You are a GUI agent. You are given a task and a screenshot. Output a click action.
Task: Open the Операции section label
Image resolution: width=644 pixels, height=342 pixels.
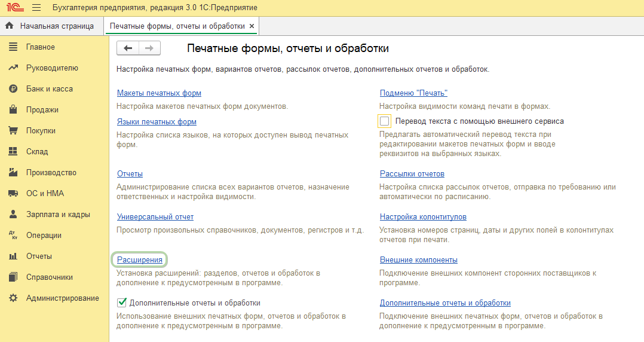click(x=44, y=235)
